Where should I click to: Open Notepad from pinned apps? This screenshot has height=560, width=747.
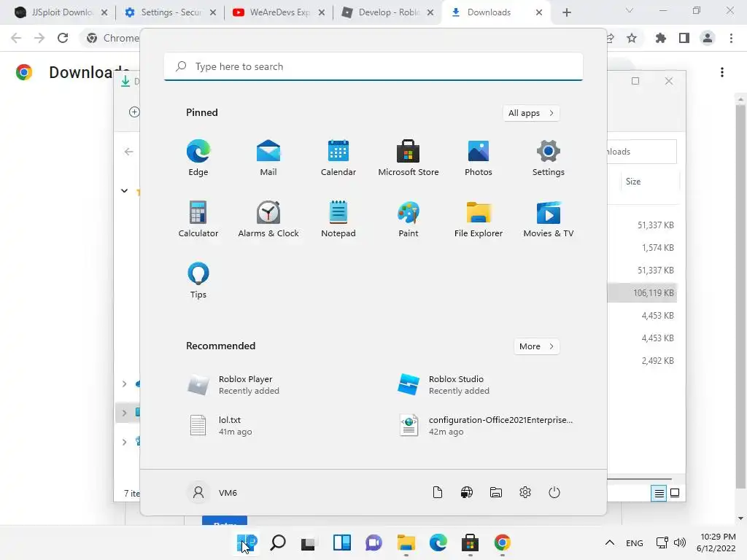point(338,219)
